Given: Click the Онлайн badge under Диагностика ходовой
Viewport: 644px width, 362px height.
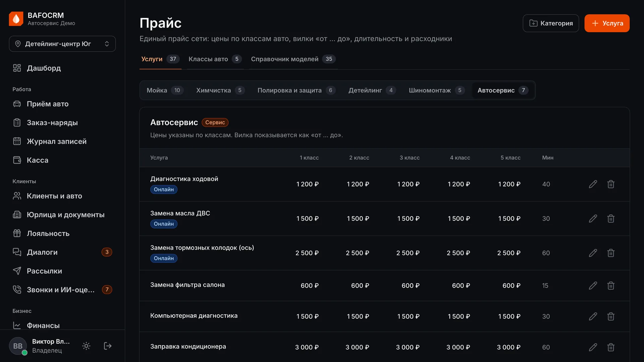Looking at the screenshot, I should pyautogui.click(x=164, y=189).
